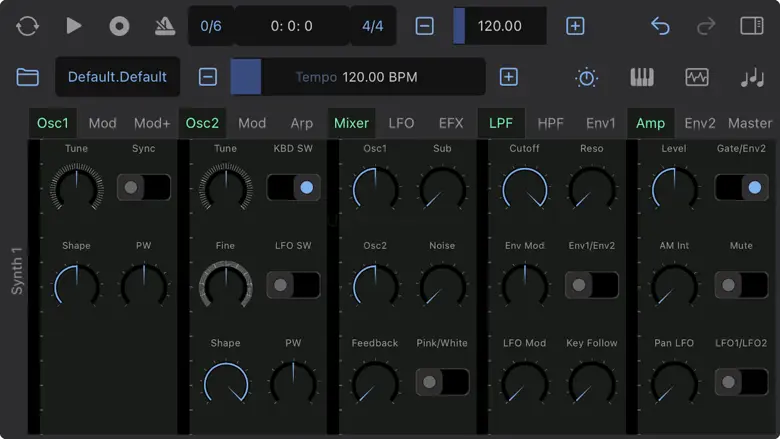Click the Tempo 120.00 BPM slider
Screen dimensions: 780x439
(x=357, y=77)
